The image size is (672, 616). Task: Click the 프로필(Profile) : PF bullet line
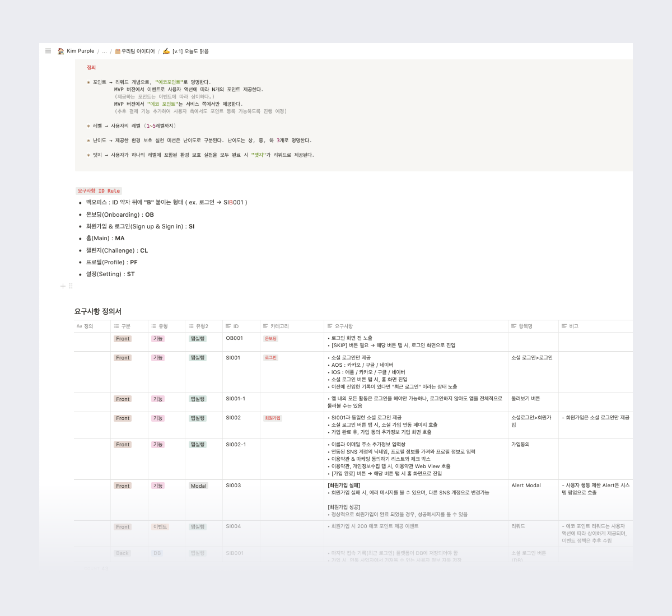tap(111, 262)
